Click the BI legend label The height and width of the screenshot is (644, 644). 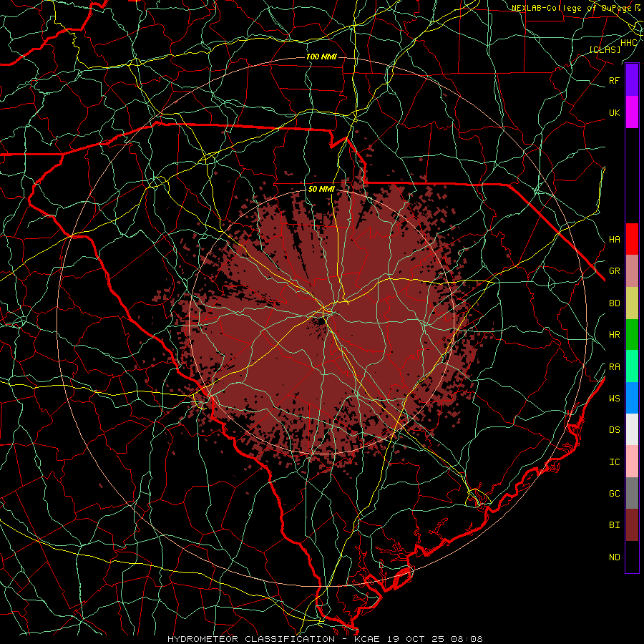tap(614, 525)
